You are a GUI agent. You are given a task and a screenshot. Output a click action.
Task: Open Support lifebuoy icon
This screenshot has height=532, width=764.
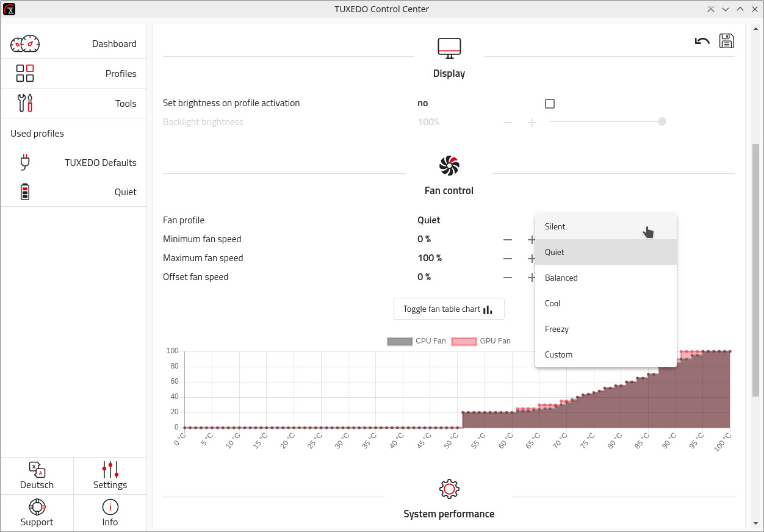[x=37, y=507]
